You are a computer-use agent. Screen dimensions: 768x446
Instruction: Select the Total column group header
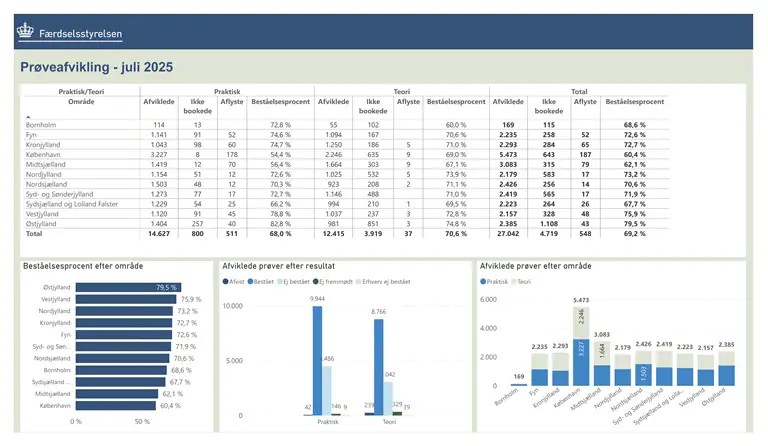pyautogui.click(x=579, y=90)
